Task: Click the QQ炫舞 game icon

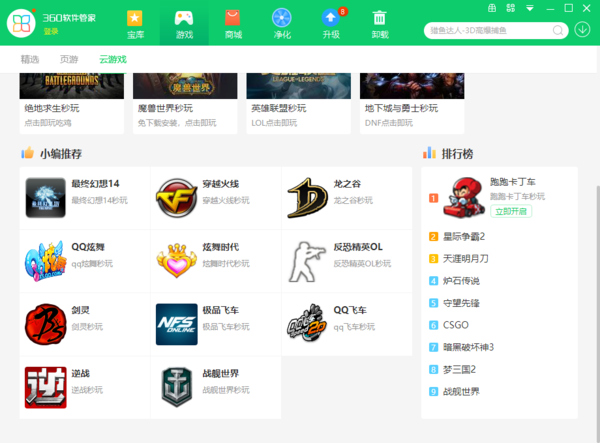Action: 44,261
